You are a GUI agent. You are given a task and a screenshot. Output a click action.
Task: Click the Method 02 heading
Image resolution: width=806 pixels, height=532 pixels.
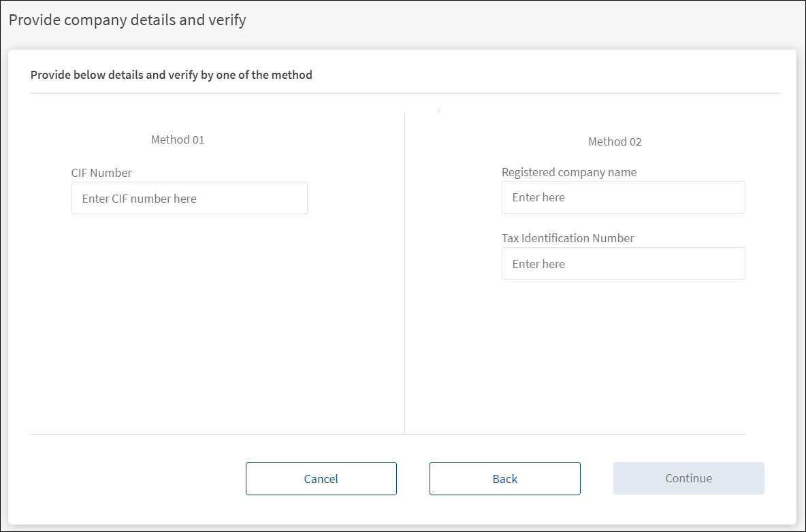point(615,142)
